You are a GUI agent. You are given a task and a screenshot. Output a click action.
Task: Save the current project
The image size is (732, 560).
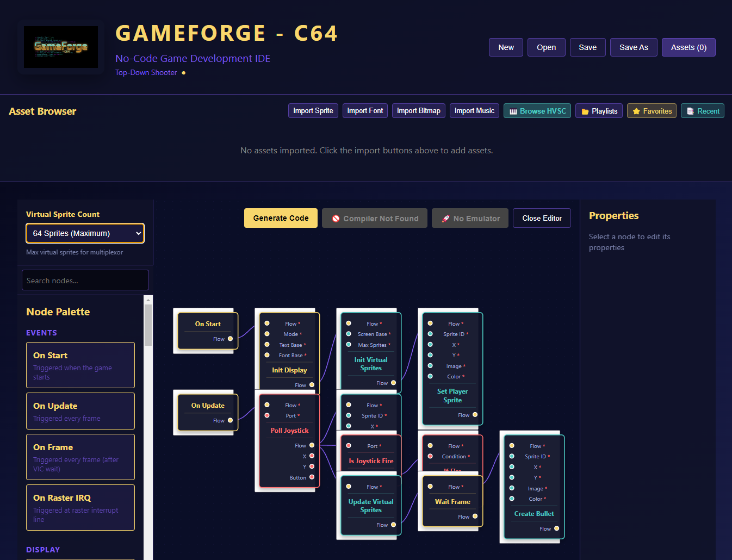point(587,47)
